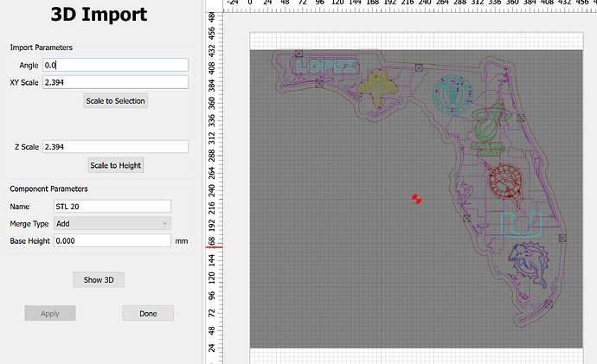This screenshot has height=364, width=597.
Task: Click the Z Scale value field
Action: tap(115, 146)
